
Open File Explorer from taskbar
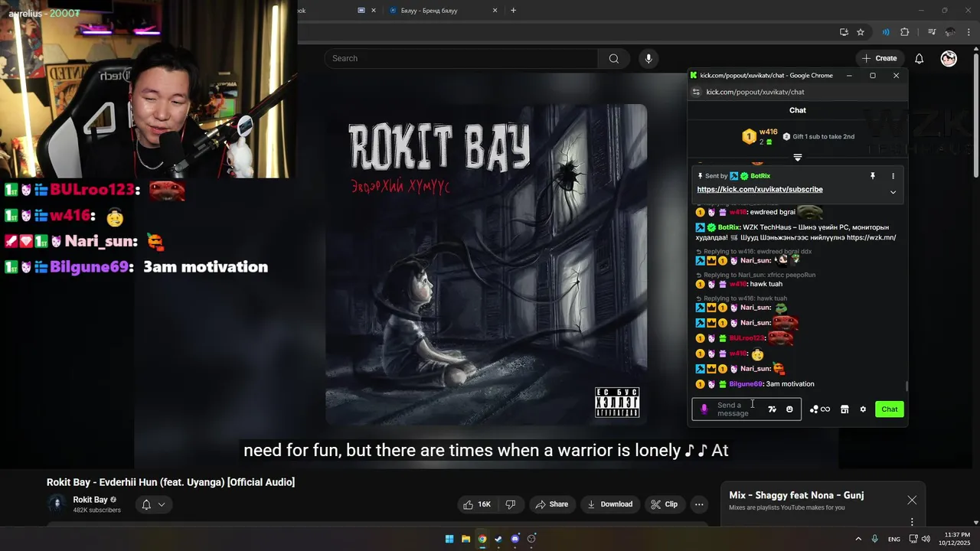click(x=465, y=539)
